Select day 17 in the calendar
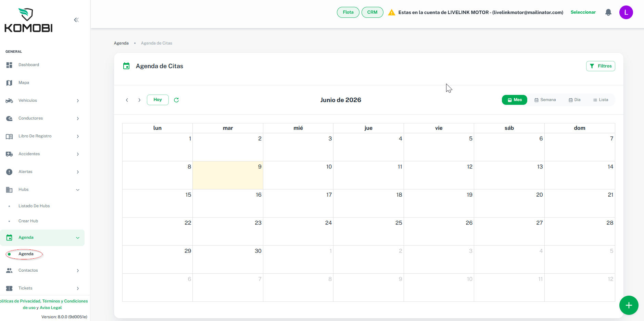This screenshot has height=321, width=644. 298,203
